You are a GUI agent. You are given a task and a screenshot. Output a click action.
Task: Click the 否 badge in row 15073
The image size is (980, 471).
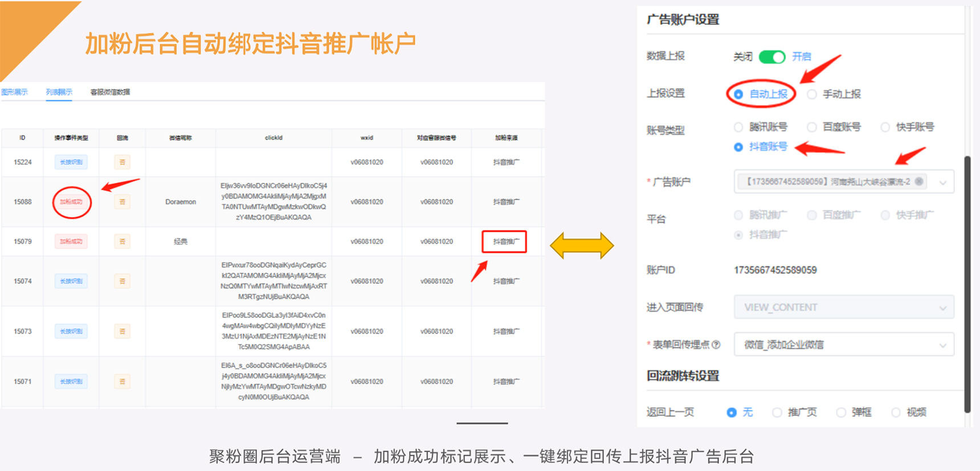pos(122,331)
